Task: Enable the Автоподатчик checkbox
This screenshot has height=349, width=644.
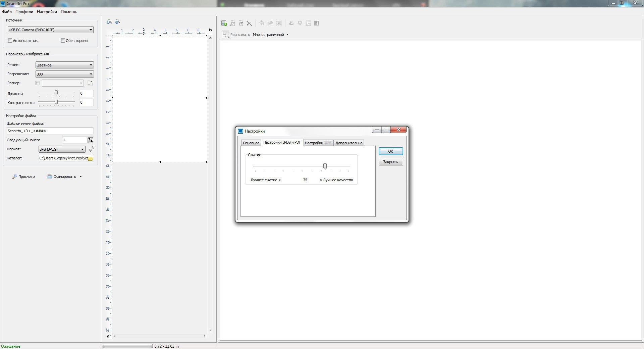Action: pyautogui.click(x=10, y=41)
